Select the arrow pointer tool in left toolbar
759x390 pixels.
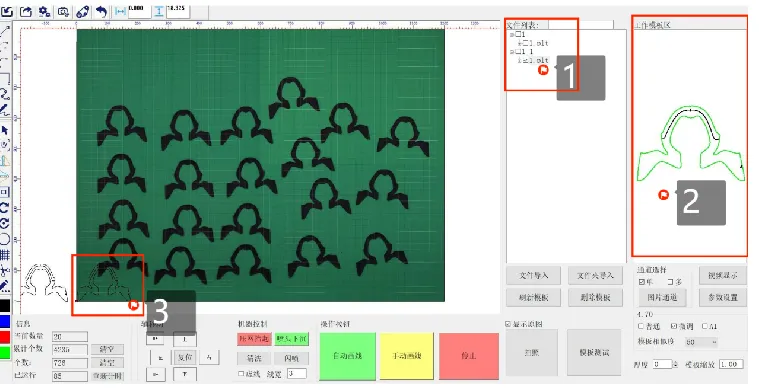pyautogui.click(x=5, y=130)
